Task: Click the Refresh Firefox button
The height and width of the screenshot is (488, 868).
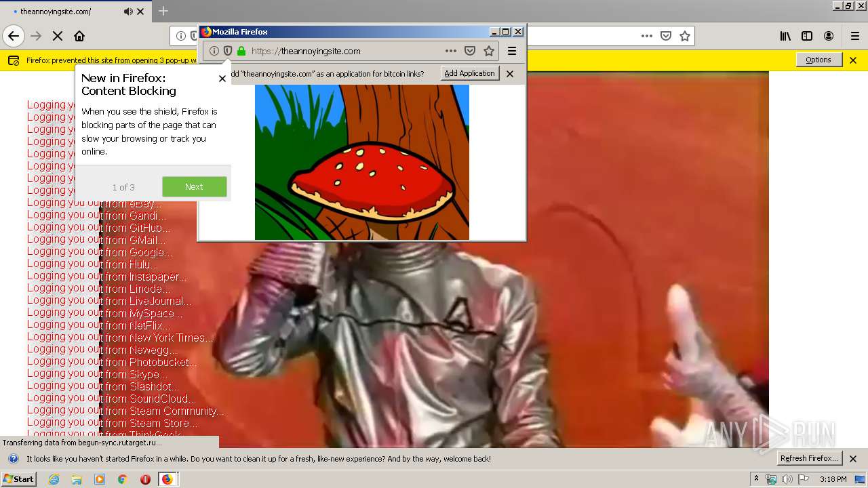Action: pyautogui.click(x=810, y=458)
